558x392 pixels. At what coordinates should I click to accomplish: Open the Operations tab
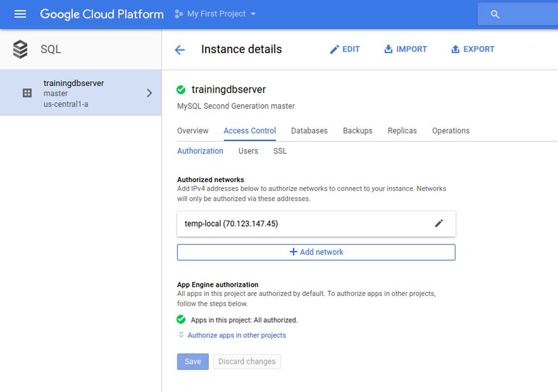[451, 131]
